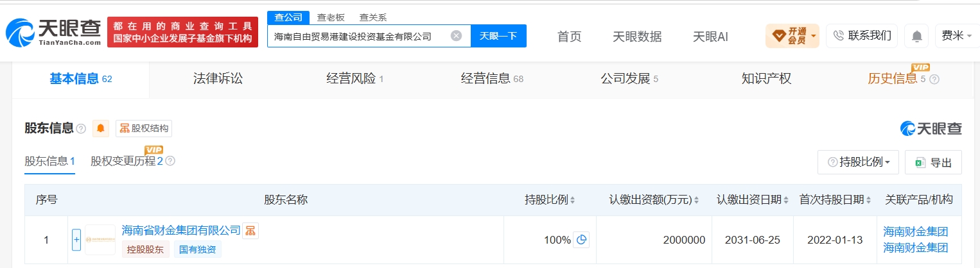This screenshot has width=980, height=268.
Task: Open the 股权结构 chart button
Action: 144,128
